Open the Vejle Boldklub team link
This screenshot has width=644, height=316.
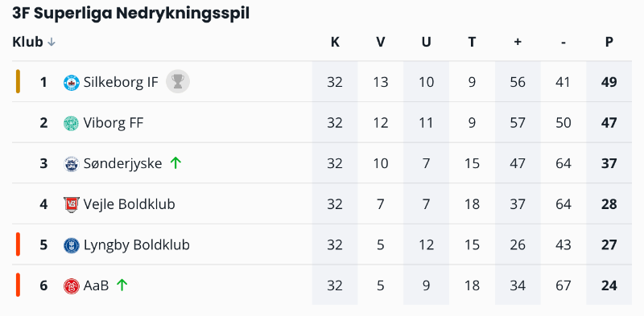tap(130, 204)
